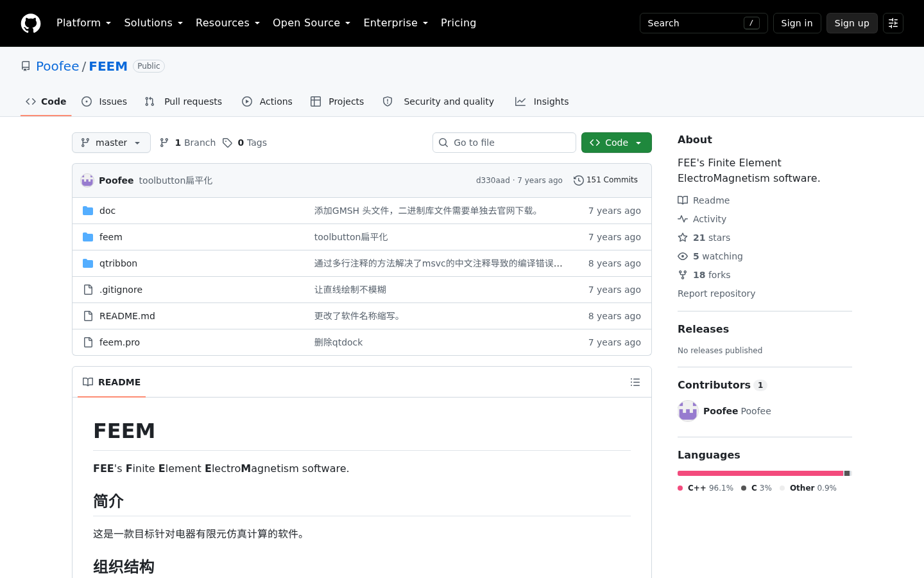924x578 pixels.
Task: Open commit d330aad link
Action: tap(493, 180)
